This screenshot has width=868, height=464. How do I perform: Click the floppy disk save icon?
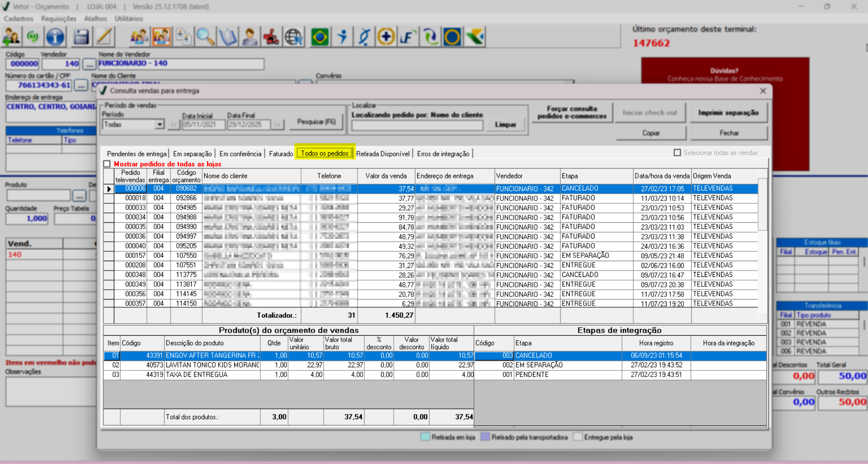(81, 37)
